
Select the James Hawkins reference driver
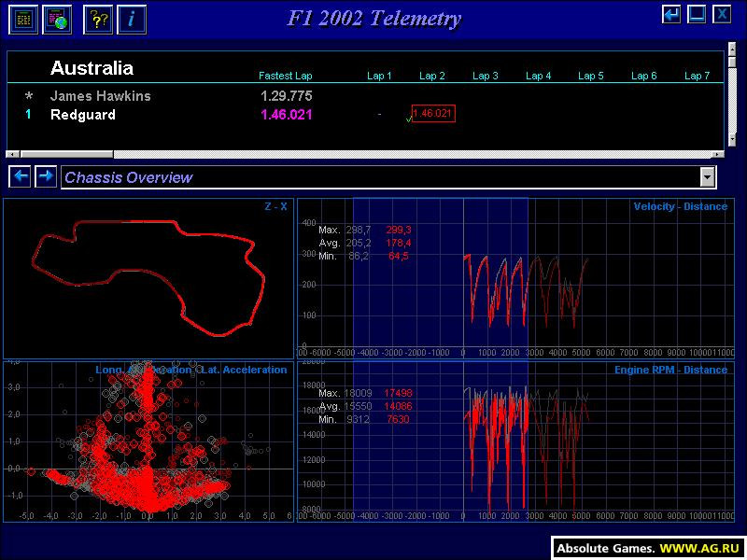(x=101, y=96)
